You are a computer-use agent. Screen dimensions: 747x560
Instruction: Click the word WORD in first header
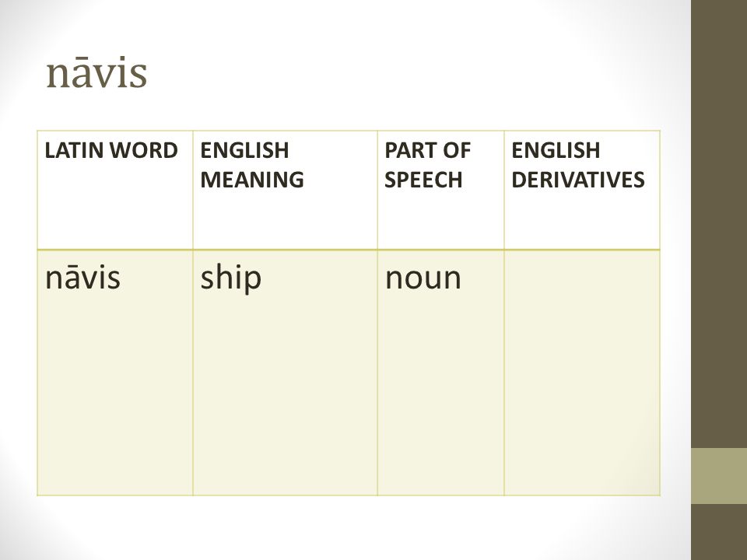click(143, 150)
